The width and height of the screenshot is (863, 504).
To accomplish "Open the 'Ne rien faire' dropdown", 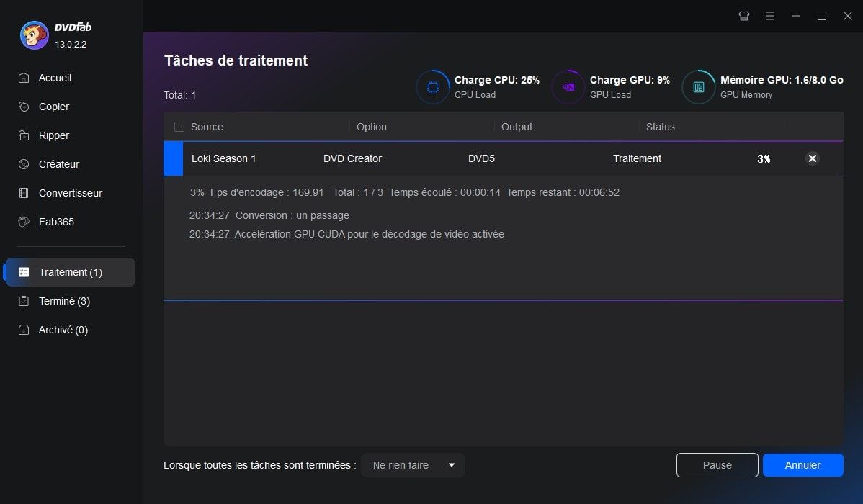I will pos(413,465).
